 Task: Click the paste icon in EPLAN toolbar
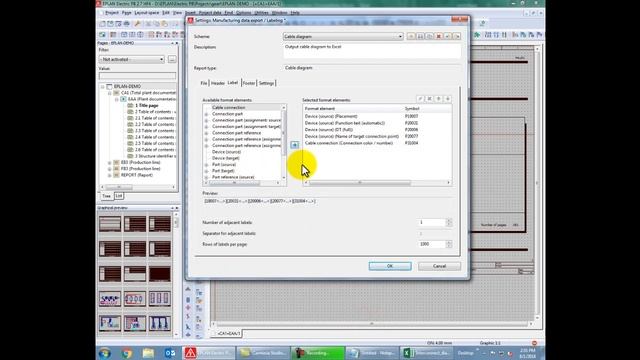click(164, 24)
